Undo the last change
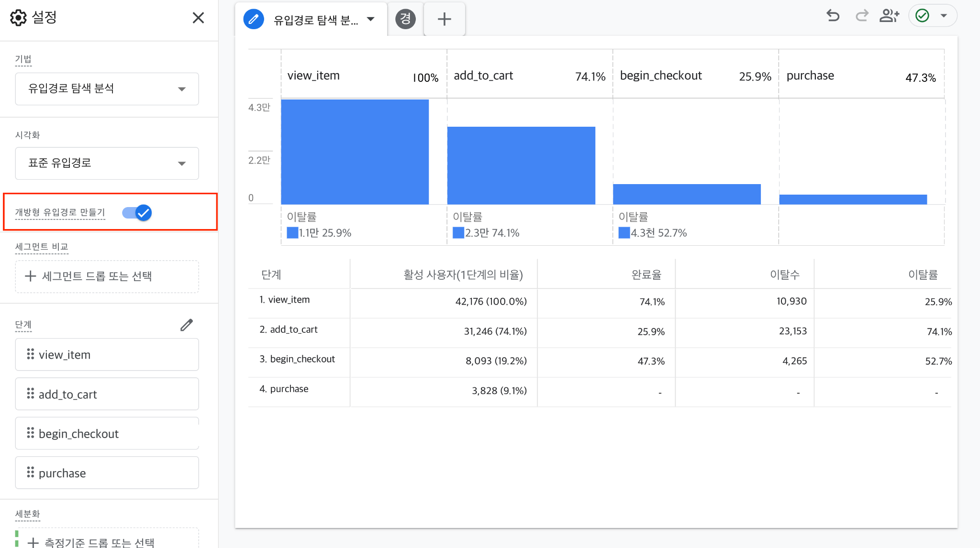Screen dimensions: 980x548 pyautogui.click(x=833, y=16)
